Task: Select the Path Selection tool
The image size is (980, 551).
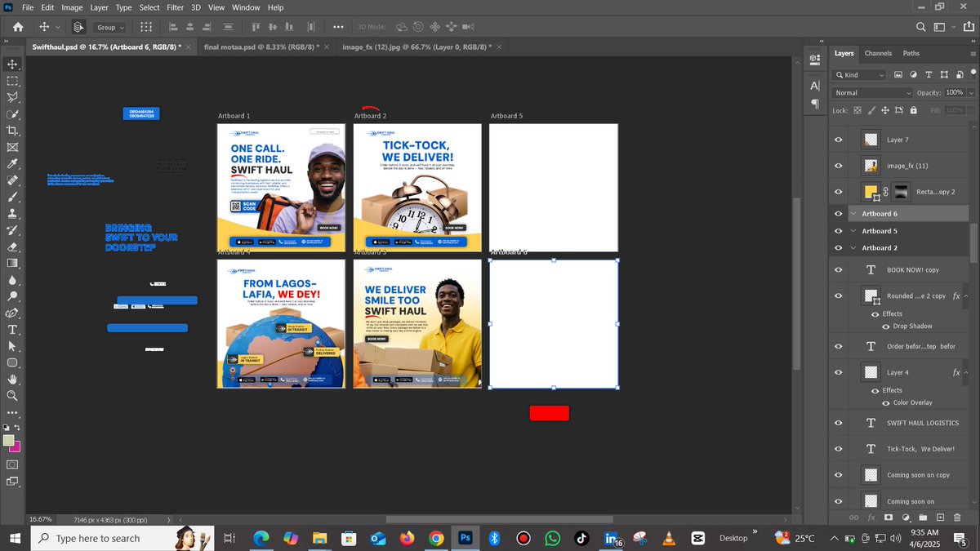Action: (12, 346)
